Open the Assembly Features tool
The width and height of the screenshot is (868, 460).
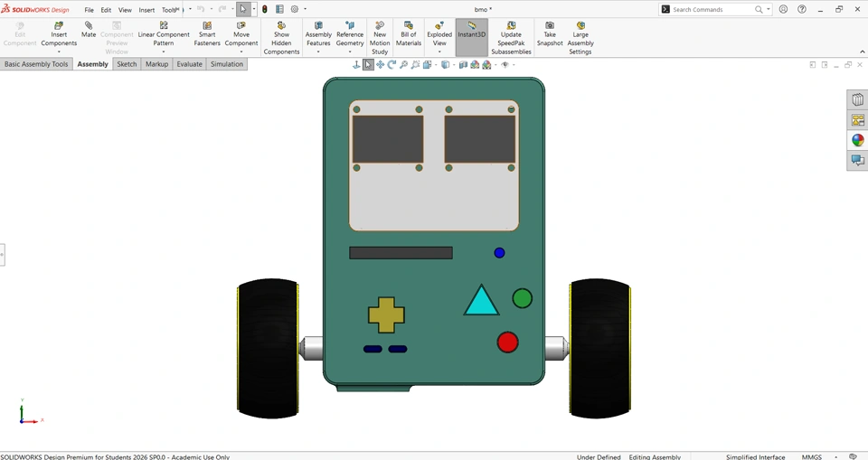(x=318, y=33)
